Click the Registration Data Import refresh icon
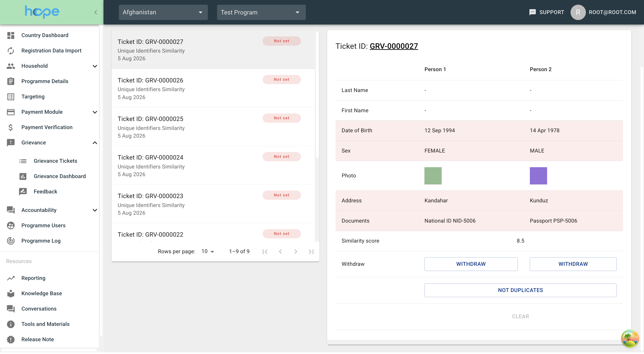Screen dimensions: 644x354 coord(11,51)
